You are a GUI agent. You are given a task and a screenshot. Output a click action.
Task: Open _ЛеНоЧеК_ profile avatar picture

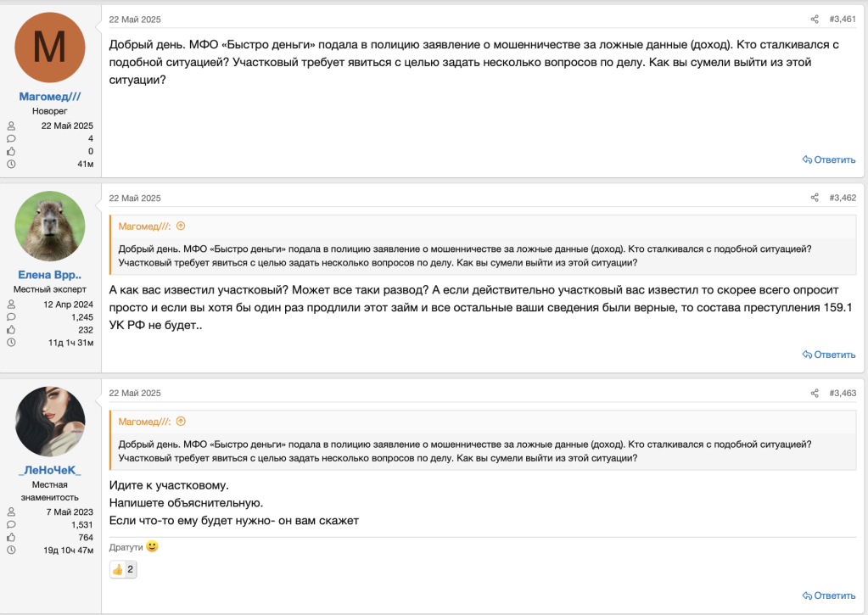point(50,422)
